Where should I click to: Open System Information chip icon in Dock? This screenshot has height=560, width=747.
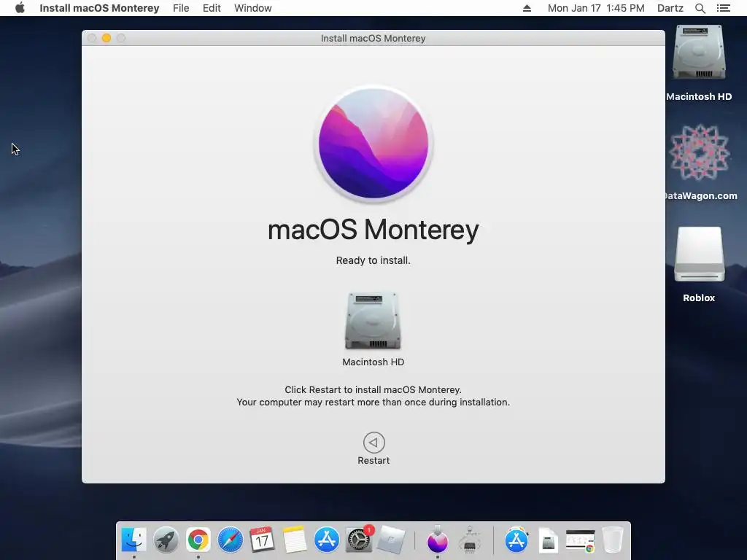470,540
